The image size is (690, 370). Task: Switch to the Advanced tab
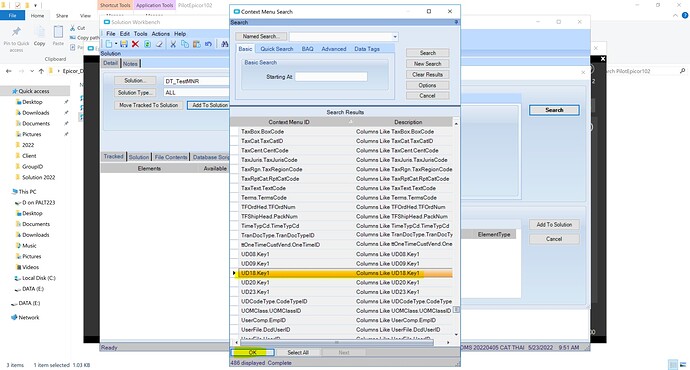(334, 49)
